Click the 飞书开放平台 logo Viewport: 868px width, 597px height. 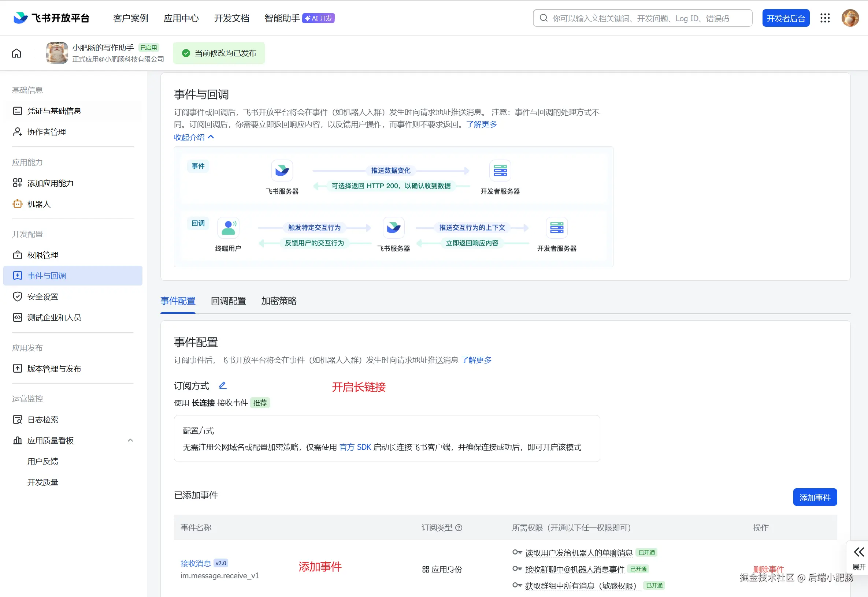pos(52,18)
